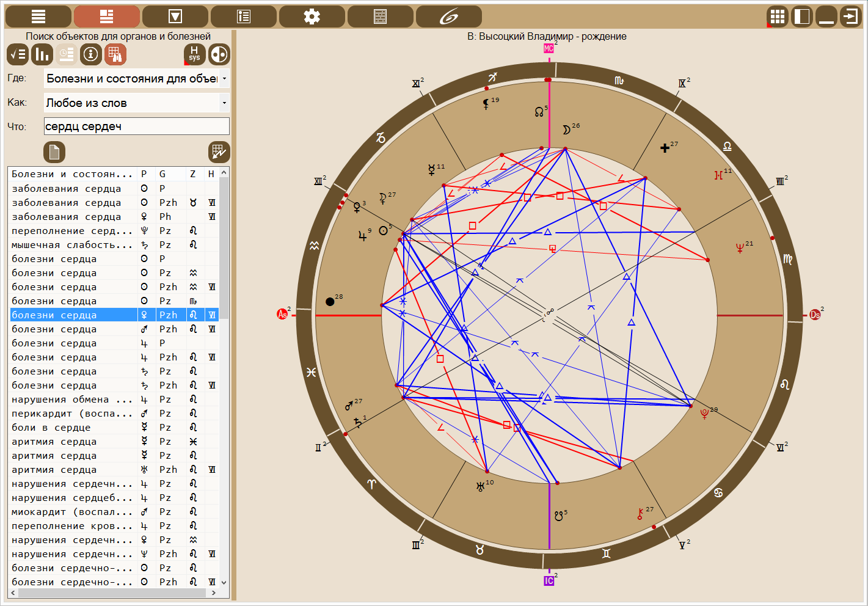The height and width of the screenshot is (606, 868).
Task: Select the 'нарушения обмена ...' row
Action: click(x=114, y=400)
